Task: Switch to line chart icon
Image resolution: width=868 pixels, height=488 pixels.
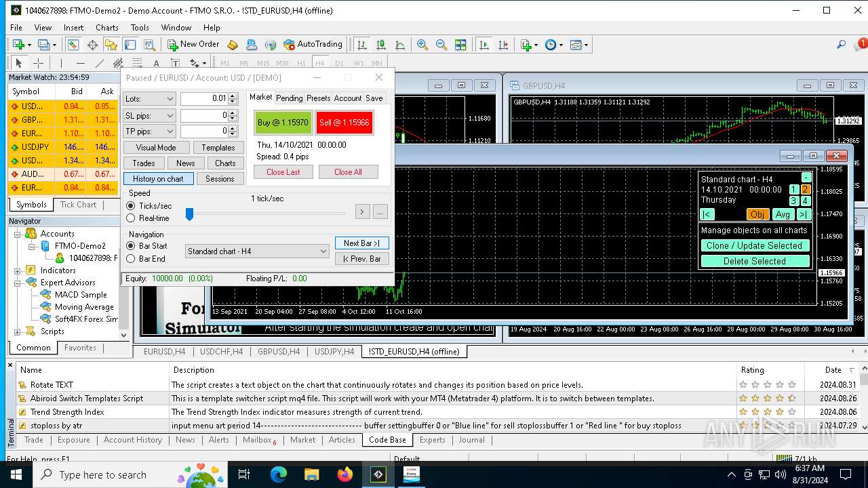Action: point(400,45)
